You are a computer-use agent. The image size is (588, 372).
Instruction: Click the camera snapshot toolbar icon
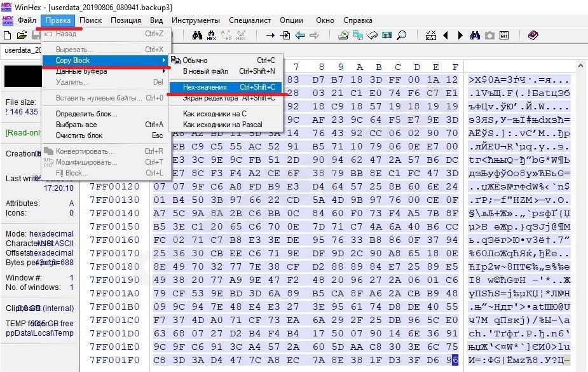click(489, 35)
